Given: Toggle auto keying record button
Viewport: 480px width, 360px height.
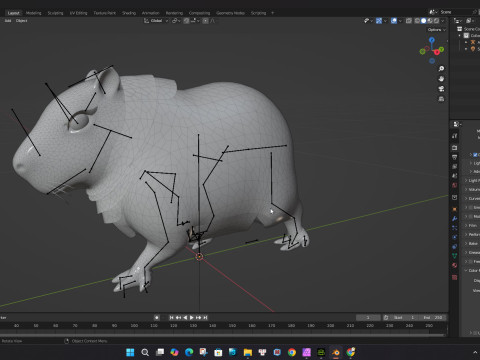Looking at the screenshot, I should tap(157, 317).
